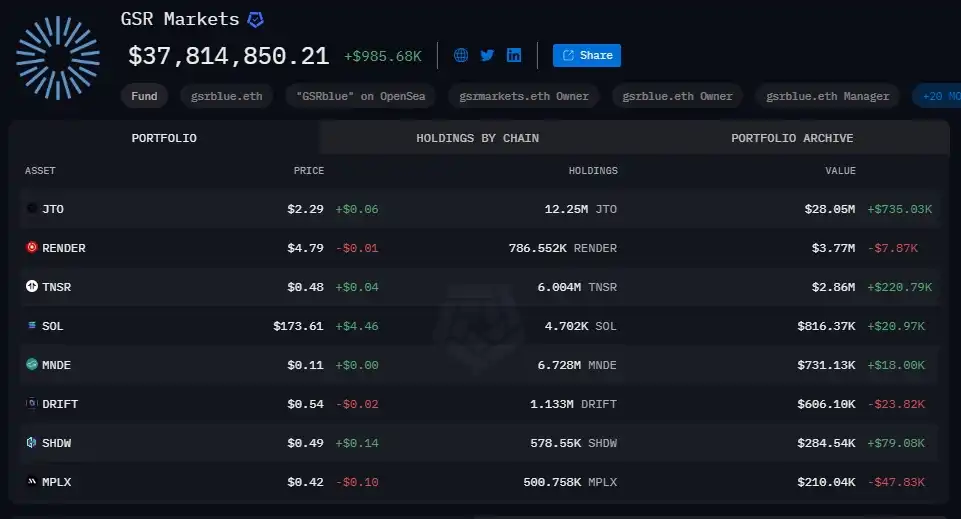Click the +$735.03K JTO value change
This screenshot has width=961, height=519.
899,209
